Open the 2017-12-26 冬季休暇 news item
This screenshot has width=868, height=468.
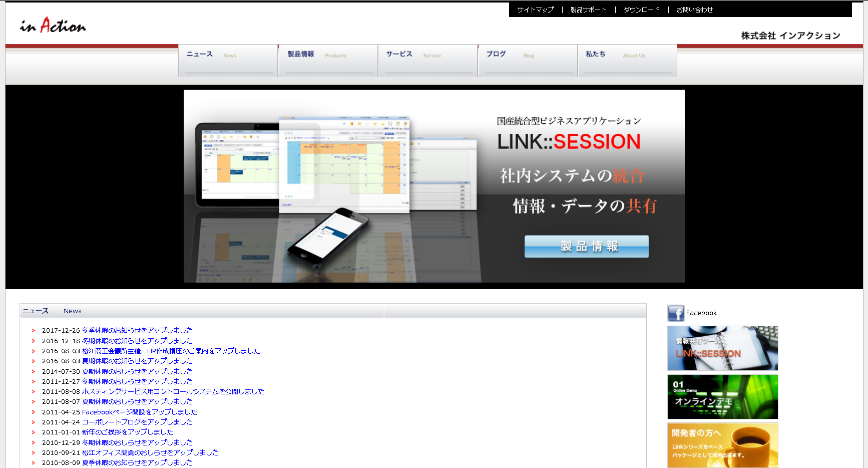tap(137, 331)
